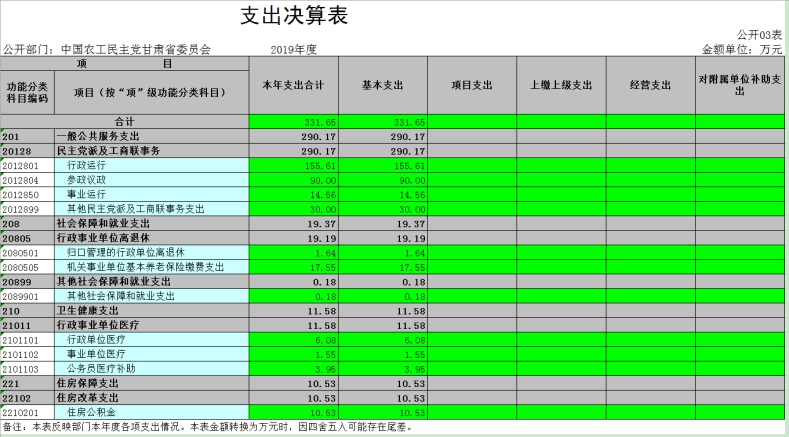Image resolution: width=789 pixels, height=437 pixels.
Task: Click the 对附属单位补助支出 header cell
Action: pos(740,85)
